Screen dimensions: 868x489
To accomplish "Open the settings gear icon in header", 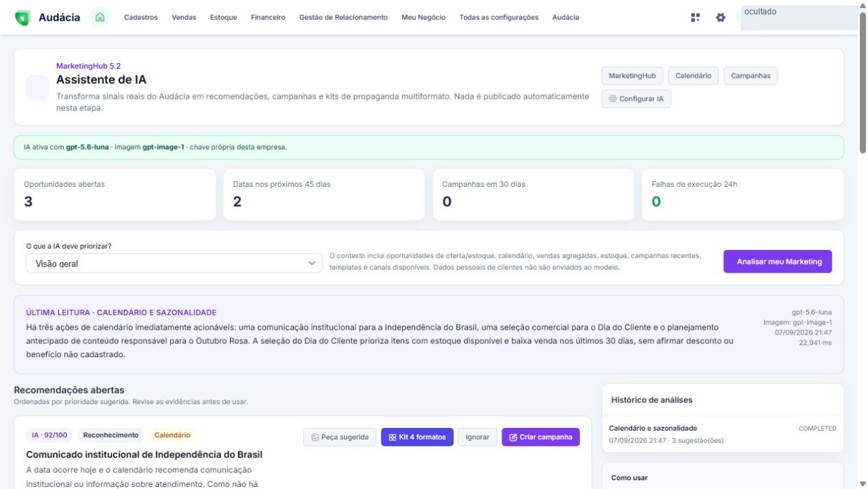I will point(720,18).
